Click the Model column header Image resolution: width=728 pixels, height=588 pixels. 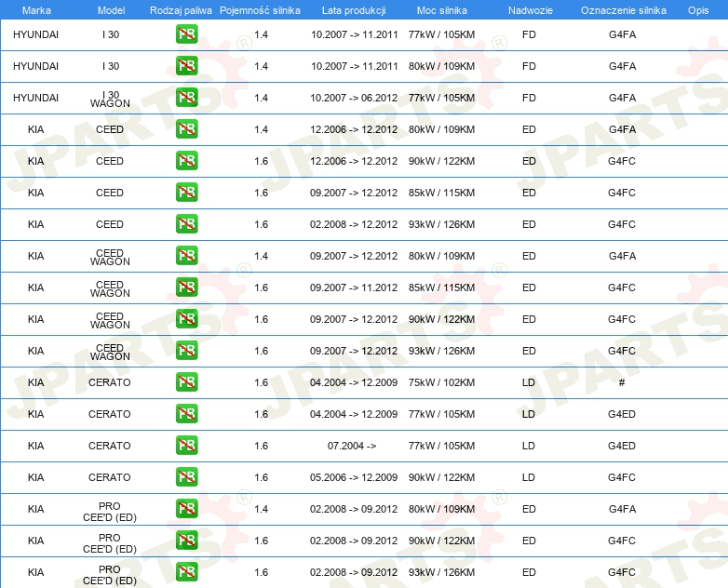click(x=111, y=10)
